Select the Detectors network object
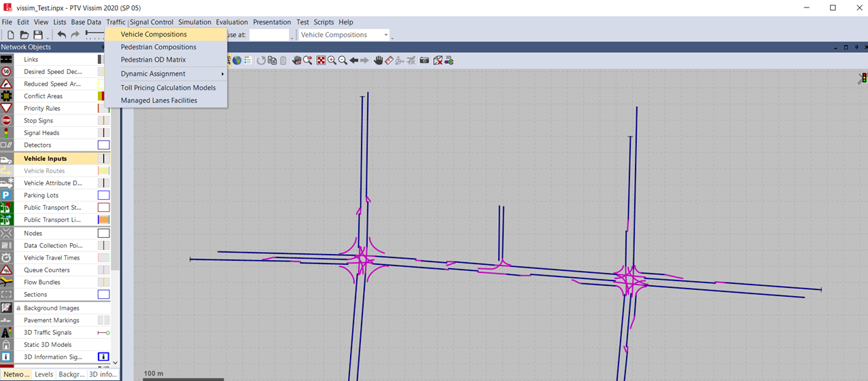868x381 pixels. [55, 145]
